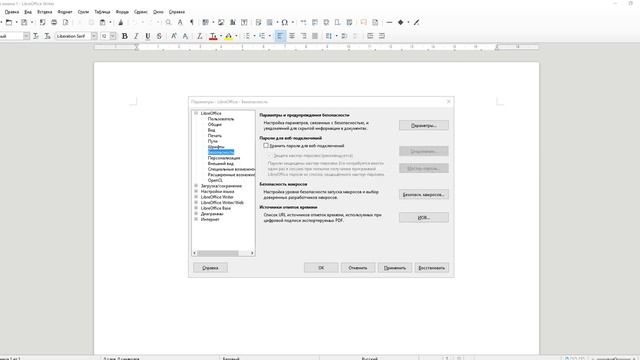This screenshot has height=360, width=640.
Task: Select Пользователь in options tree
Action: (221, 119)
